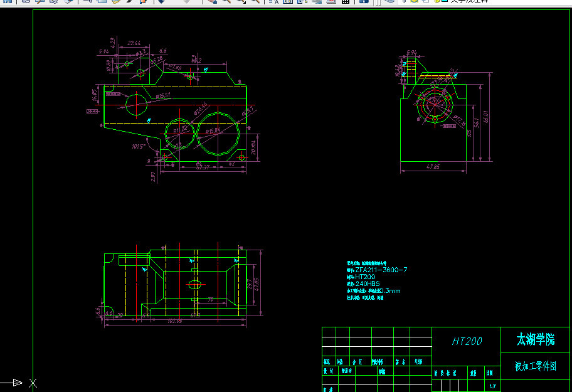Select the 4.29 dimension text
This screenshot has height=392, width=572.
point(113,43)
